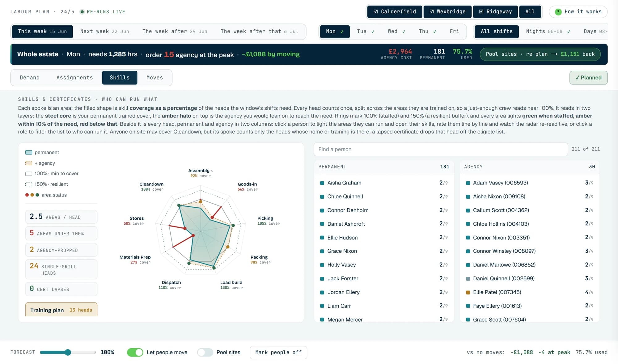Select Next week 22 Jun
The height and width of the screenshot is (364, 618).
pos(104,32)
